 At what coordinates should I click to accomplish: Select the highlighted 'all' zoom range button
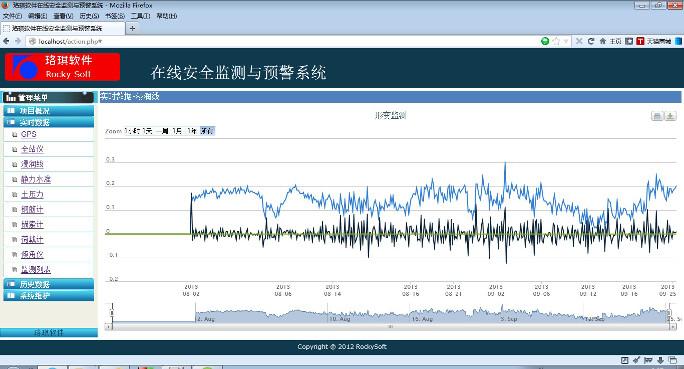[x=207, y=131]
